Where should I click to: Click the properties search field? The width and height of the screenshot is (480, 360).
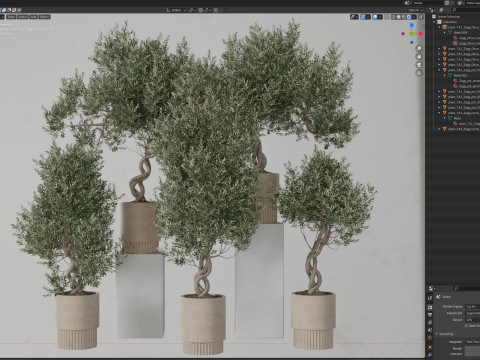click(x=466, y=288)
